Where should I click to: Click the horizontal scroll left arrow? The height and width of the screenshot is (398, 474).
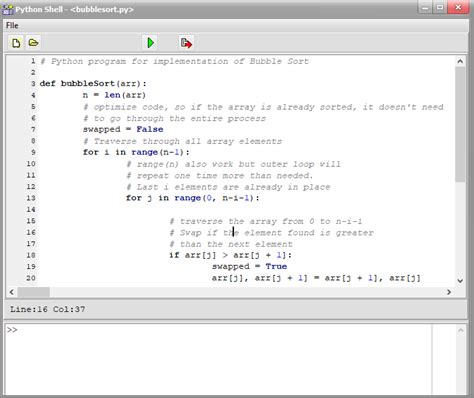pyautogui.click(x=12, y=292)
